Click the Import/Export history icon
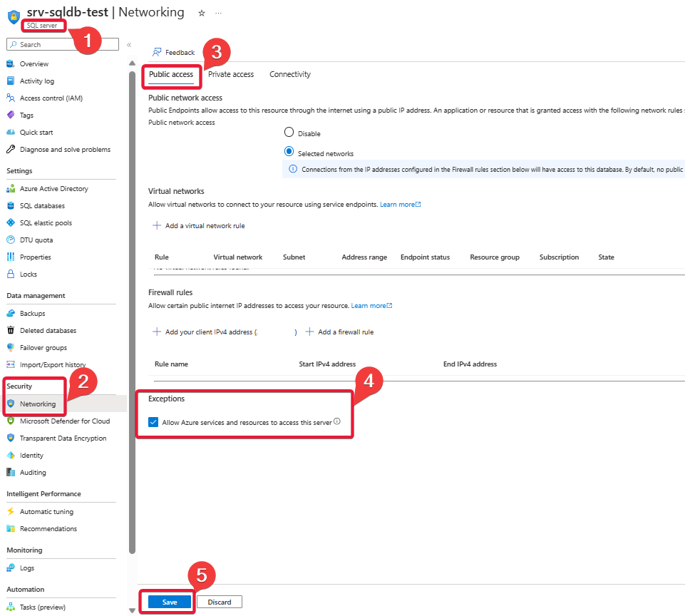 [x=11, y=364]
